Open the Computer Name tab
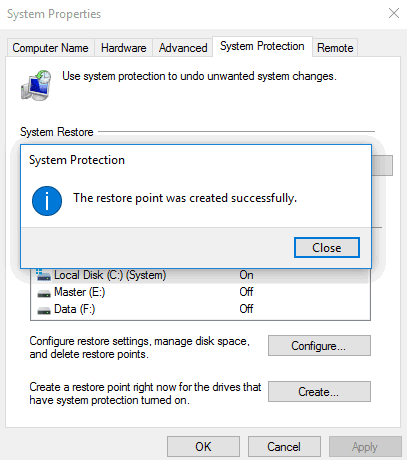This screenshot has height=460, width=407. 50,48
